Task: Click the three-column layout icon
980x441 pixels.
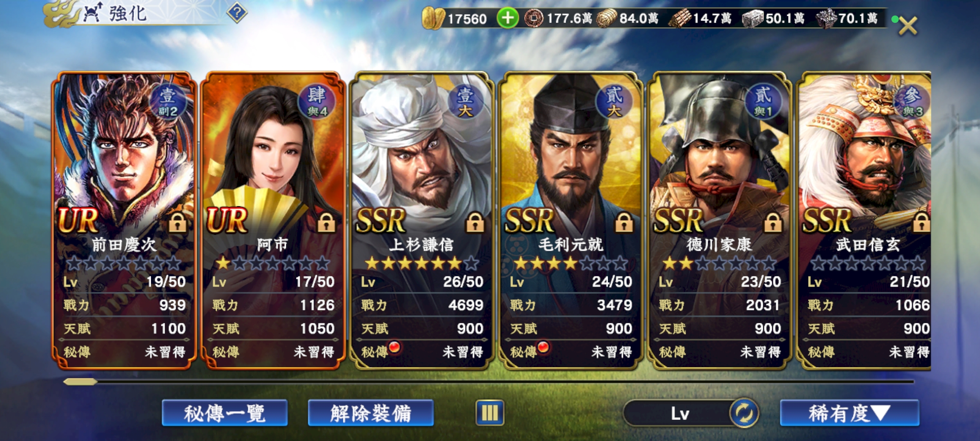Action: coord(490,413)
